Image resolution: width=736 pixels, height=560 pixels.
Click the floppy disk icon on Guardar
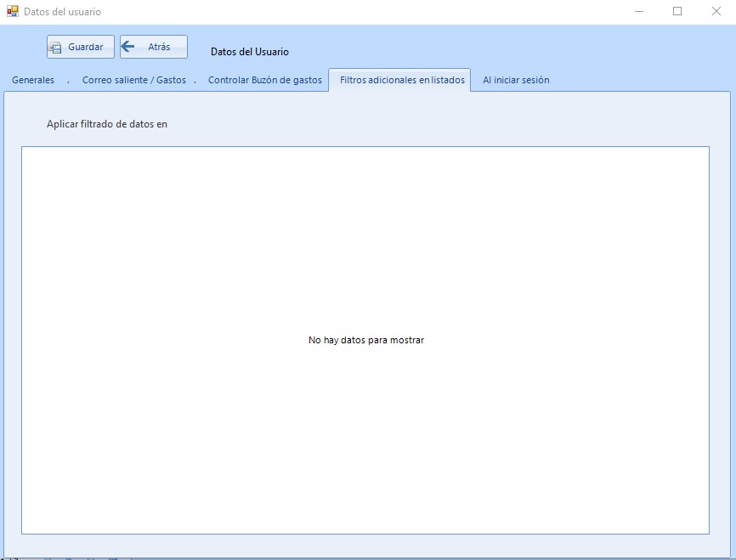coord(55,48)
